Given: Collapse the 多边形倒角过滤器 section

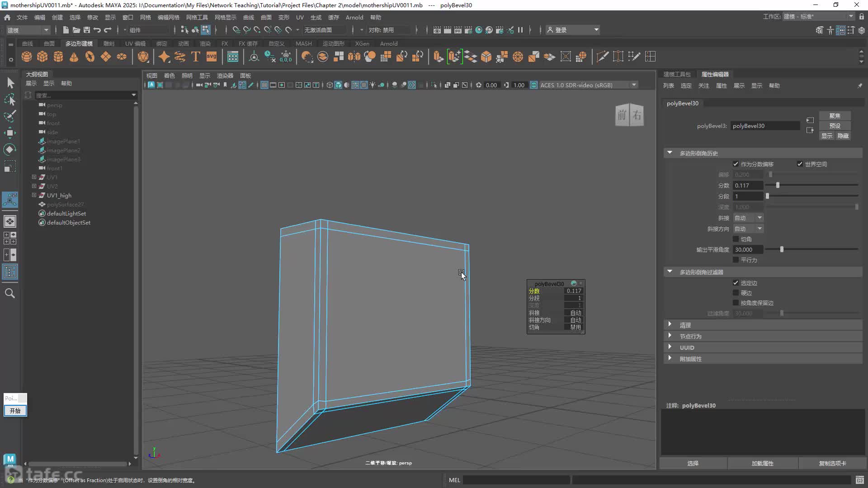Looking at the screenshot, I should coord(670,272).
